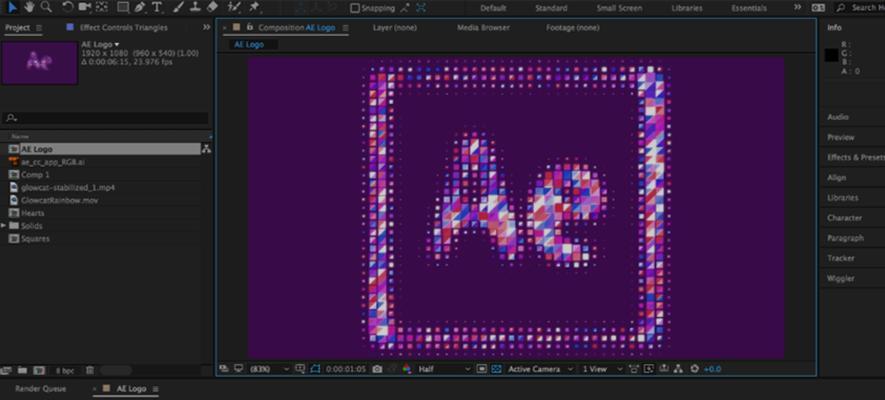Click the Search Help field
This screenshot has width=885, height=400.
click(x=861, y=8)
